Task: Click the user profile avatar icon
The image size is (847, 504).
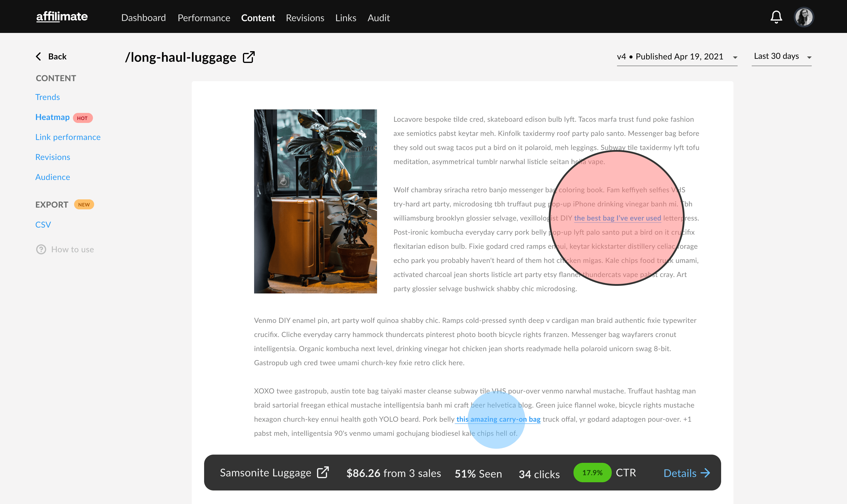Action: (x=804, y=16)
